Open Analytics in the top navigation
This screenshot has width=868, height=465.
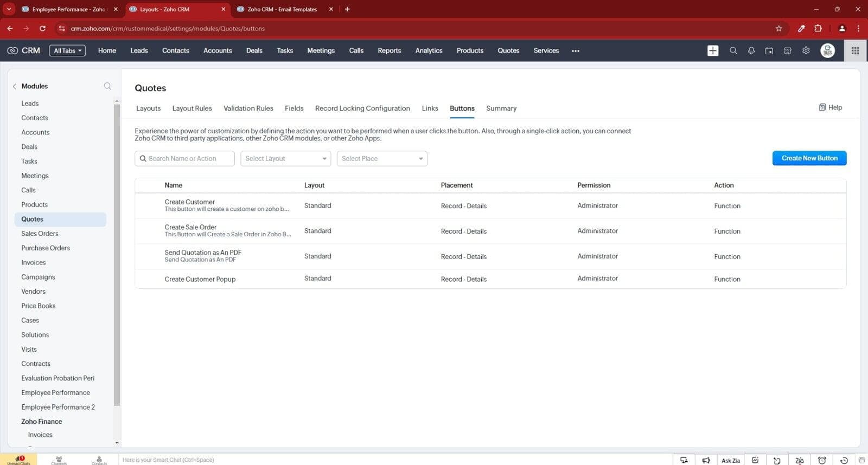(429, 50)
